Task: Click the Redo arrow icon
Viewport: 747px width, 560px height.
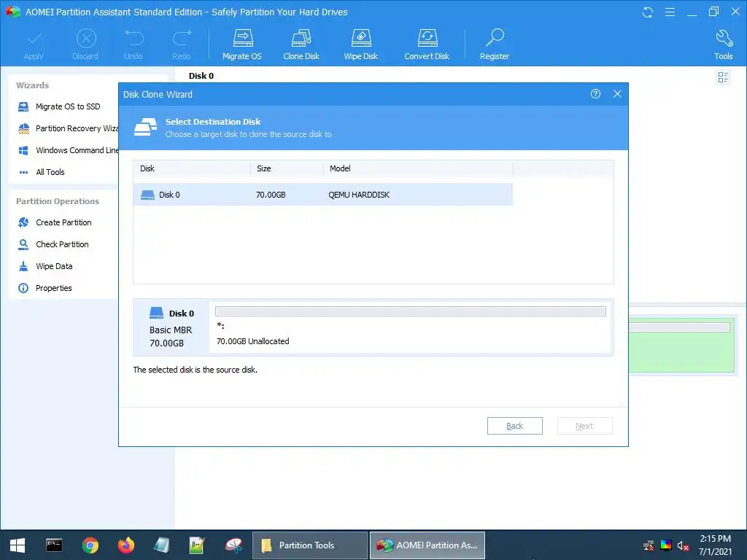Action: click(x=182, y=38)
